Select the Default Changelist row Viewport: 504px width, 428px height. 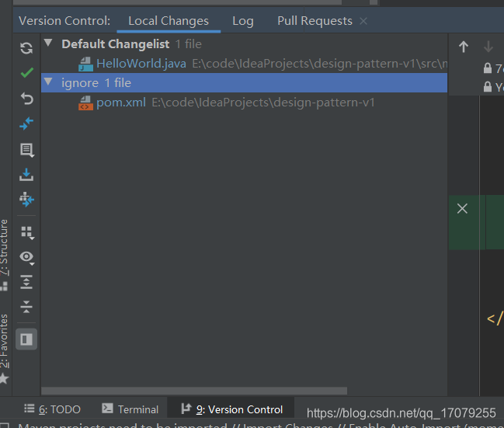[245, 44]
